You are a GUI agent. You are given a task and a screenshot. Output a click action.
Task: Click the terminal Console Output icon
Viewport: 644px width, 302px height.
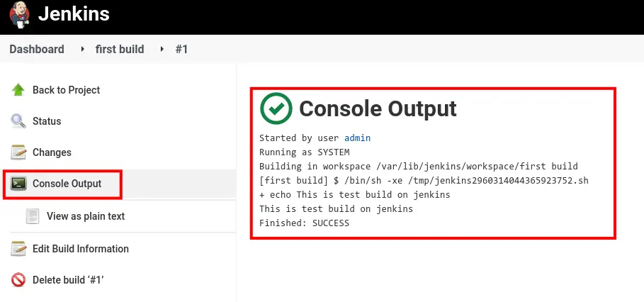18,183
